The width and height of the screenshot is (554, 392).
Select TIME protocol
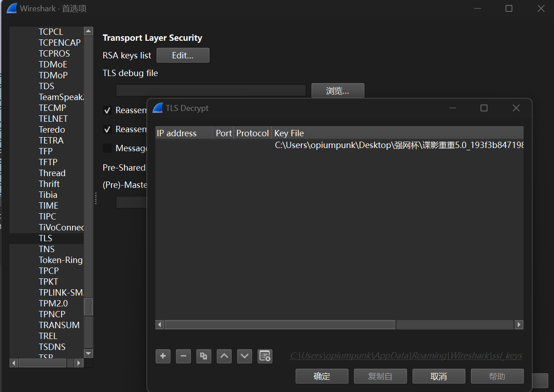tap(48, 206)
